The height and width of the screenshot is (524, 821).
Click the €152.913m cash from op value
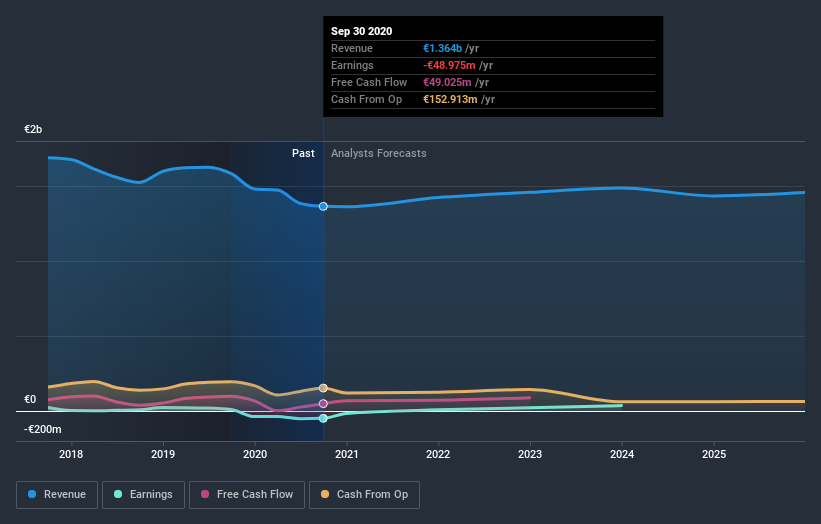(450, 99)
